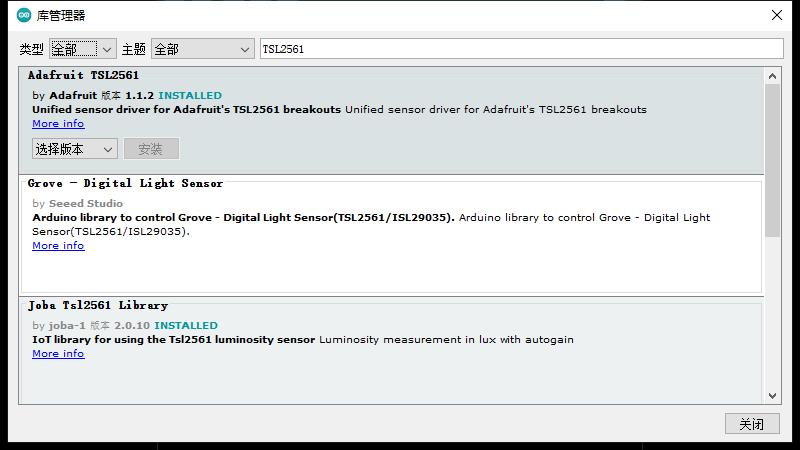Click the 关闭 close button
800x450 pixels.
click(751, 424)
